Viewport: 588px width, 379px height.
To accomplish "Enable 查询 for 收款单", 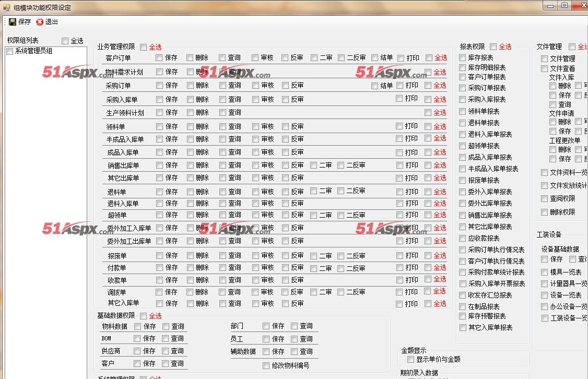I will (x=223, y=280).
